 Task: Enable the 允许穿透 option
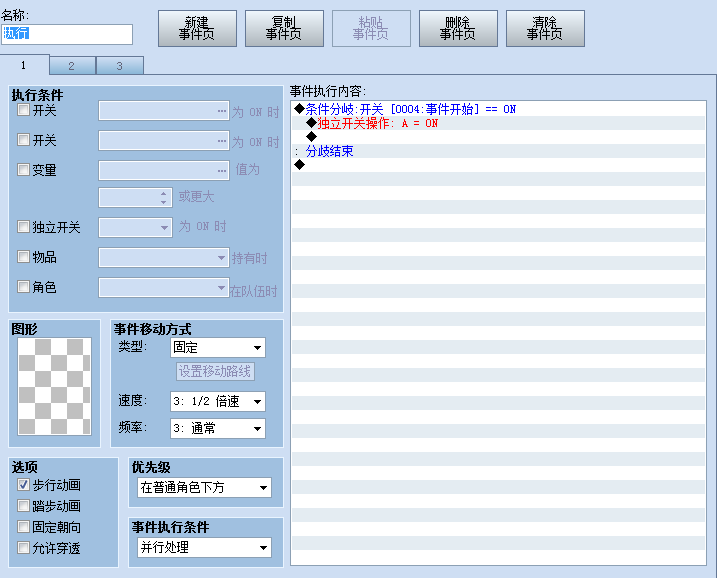[x=23, y=547]
